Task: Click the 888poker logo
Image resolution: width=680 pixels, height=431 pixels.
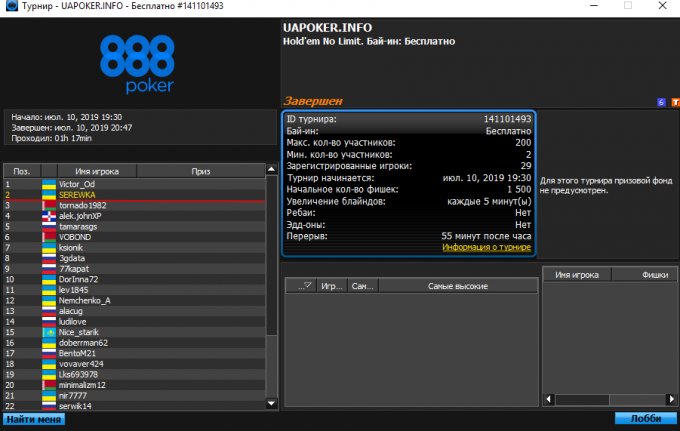Action: pyautogui.click(x=137, y=64)
